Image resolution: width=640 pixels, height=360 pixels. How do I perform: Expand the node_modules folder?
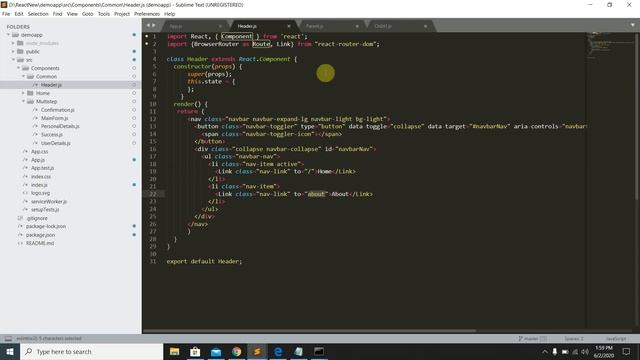[x=13, y=43]
